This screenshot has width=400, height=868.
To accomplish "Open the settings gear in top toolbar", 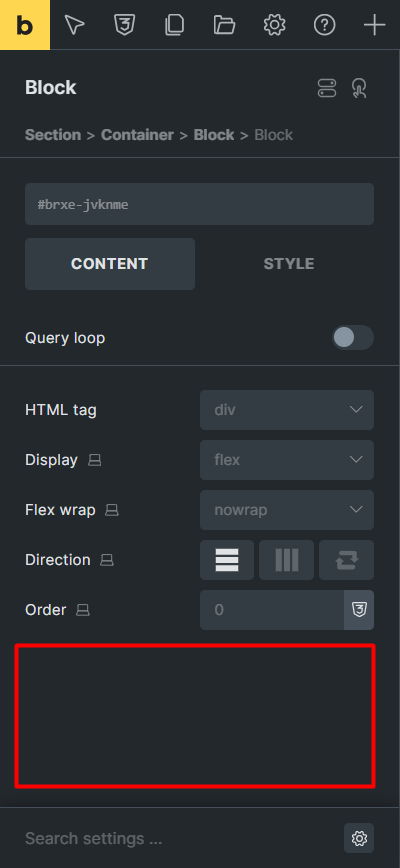I will click(x=274, y=25).
